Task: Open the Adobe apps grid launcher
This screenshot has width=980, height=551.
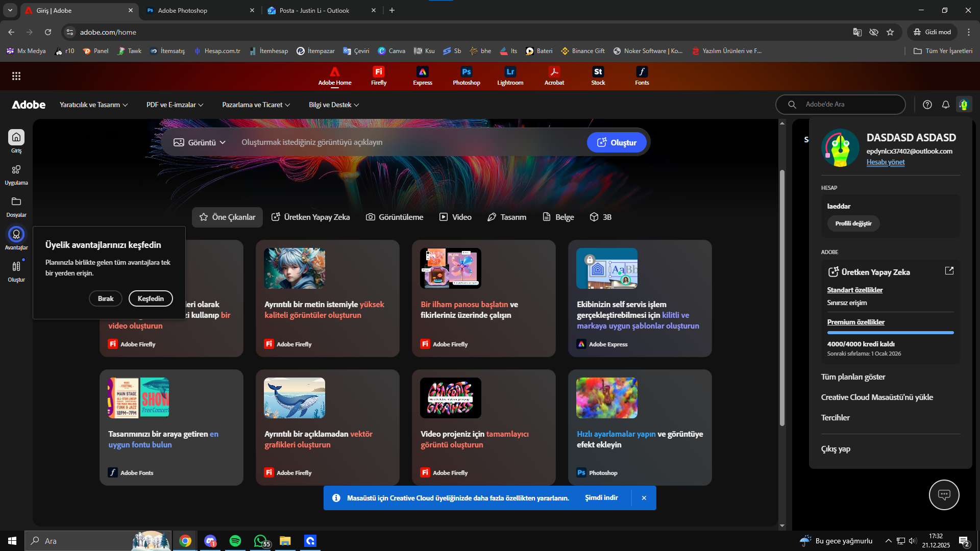Action: 16,76
